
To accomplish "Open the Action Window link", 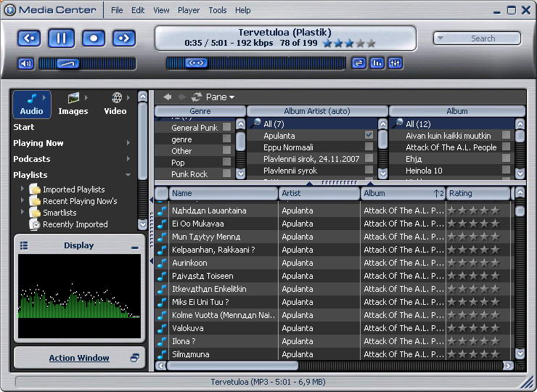I will coord(79,358).
